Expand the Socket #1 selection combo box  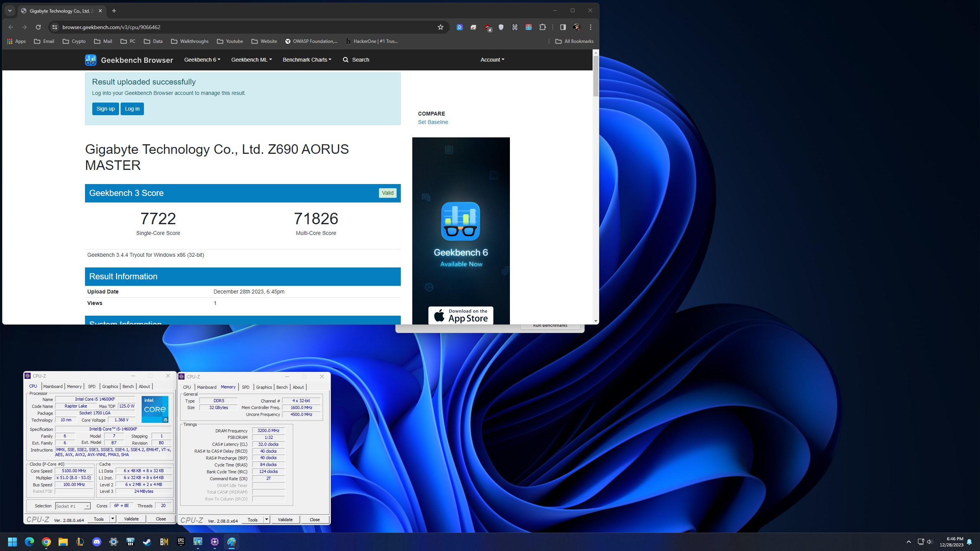(x=73, y=506)
